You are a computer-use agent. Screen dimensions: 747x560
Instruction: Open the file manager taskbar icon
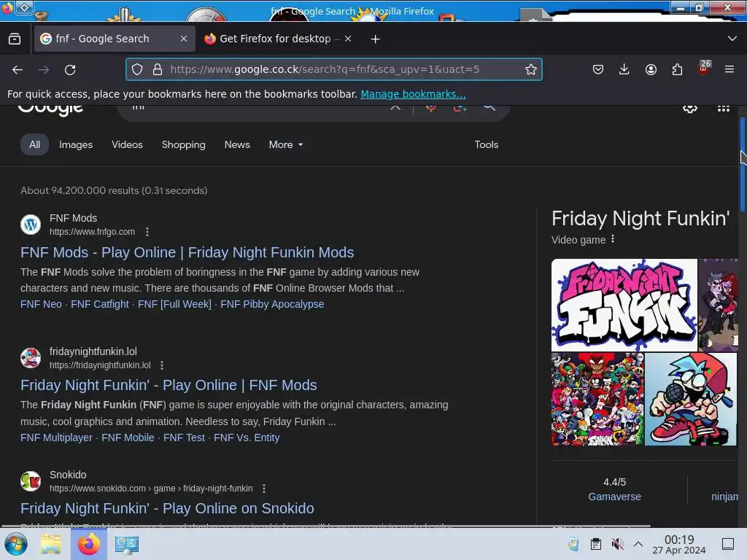click(x=51, y=544)
